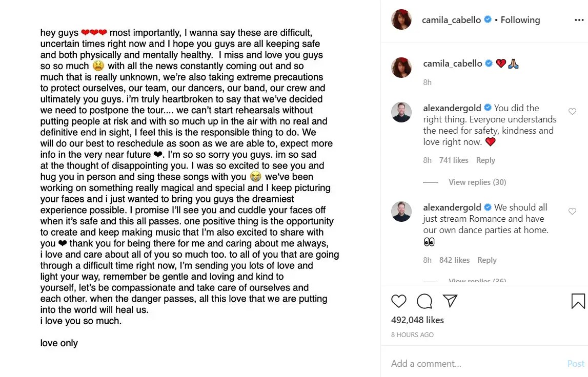Open the comment icon below the post
Viewport: 588px width, 377px height.
coord(424,301)
